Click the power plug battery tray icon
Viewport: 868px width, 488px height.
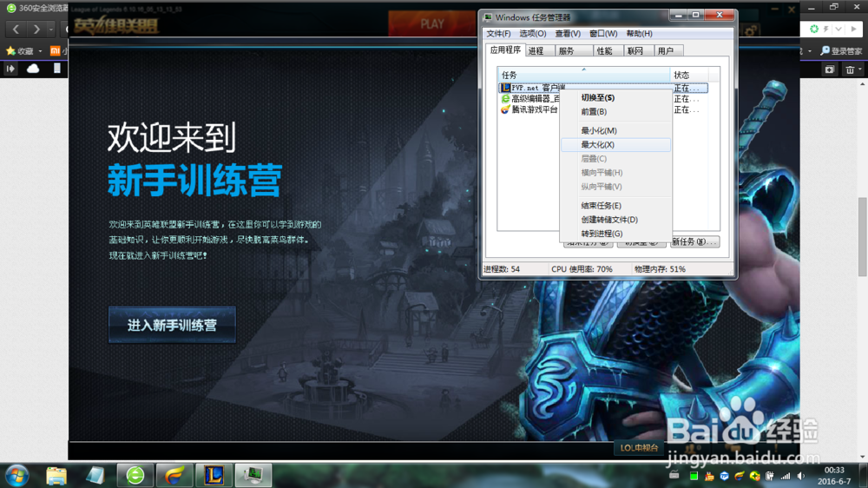[x=770, y=476]
